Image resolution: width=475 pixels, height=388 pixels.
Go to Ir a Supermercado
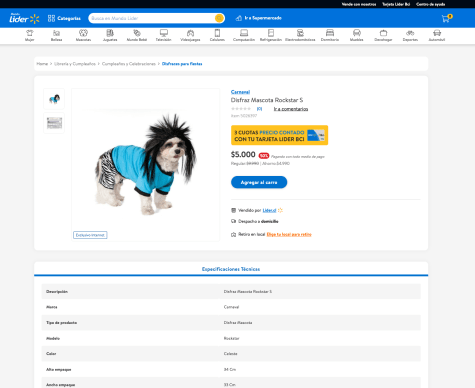[259, 18]
